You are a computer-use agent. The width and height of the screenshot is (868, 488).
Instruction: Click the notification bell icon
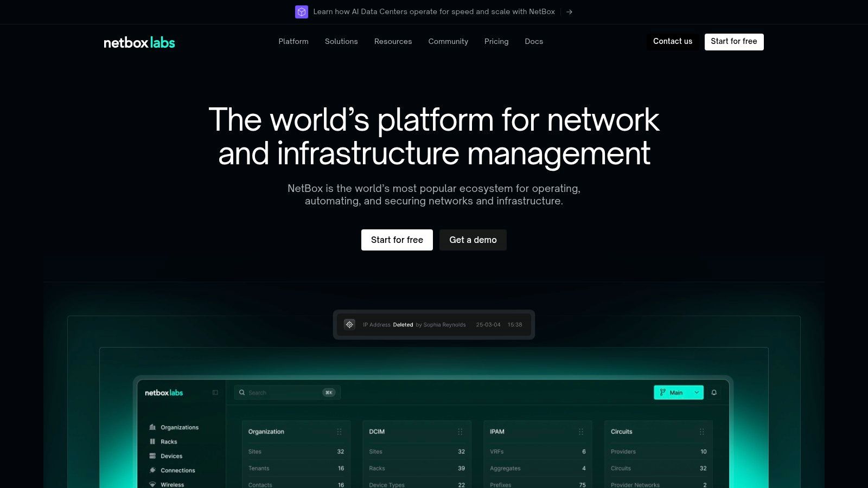coord(714,392)
